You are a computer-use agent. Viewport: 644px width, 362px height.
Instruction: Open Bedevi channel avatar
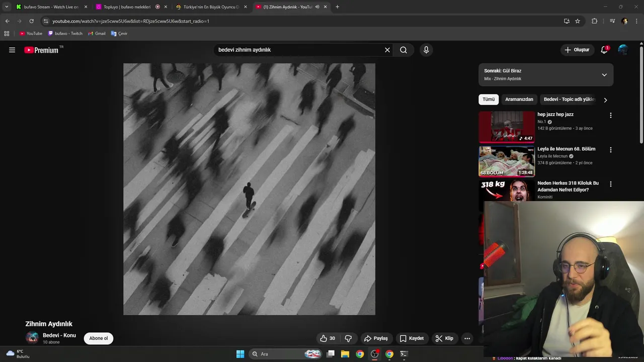(32, 338)
